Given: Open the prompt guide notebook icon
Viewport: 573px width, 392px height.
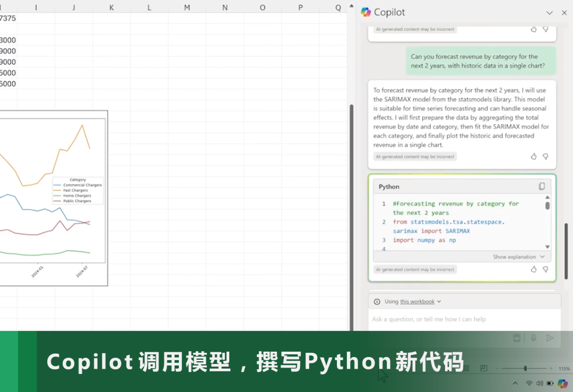Looking at the screenshot, I should point(517,338).
